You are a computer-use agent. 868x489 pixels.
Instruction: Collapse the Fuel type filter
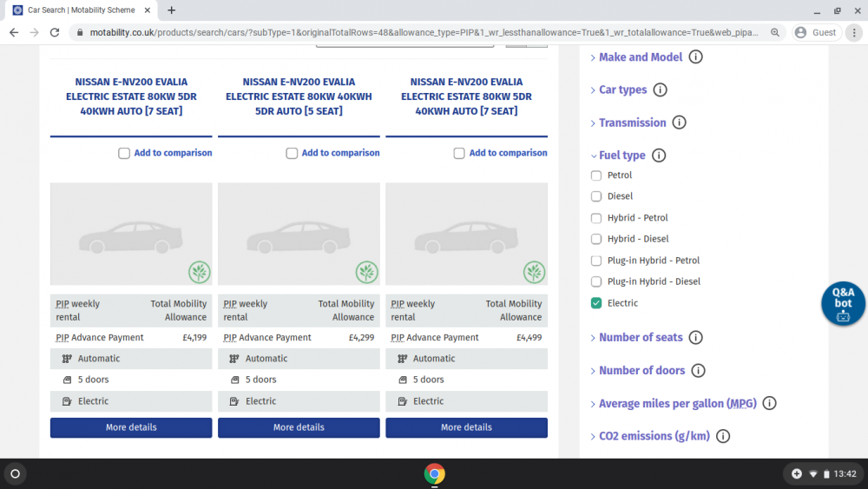tap(622, 155)
